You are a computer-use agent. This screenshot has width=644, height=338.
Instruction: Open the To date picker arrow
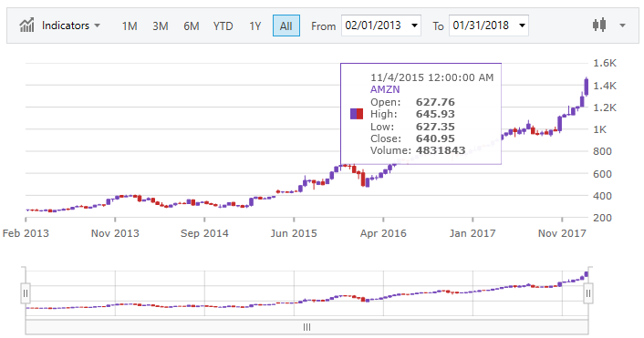tap(522, 26)
